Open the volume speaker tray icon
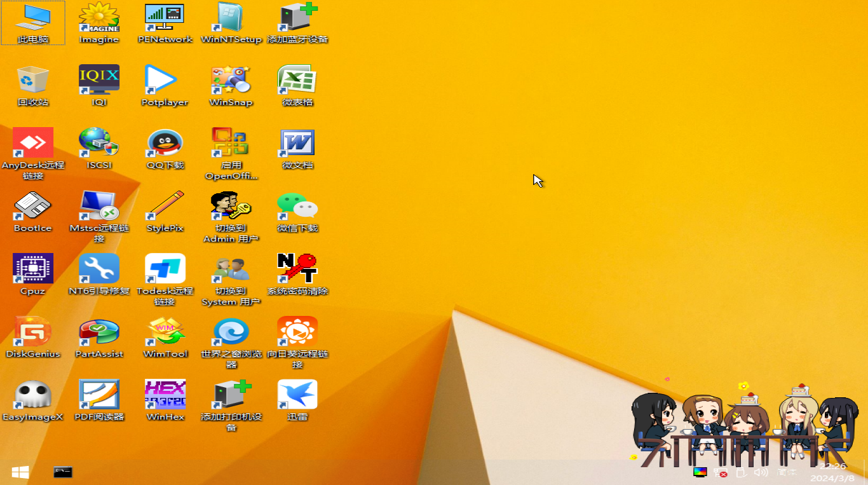Viewport: 868px width, 485px height. (761, 472)
